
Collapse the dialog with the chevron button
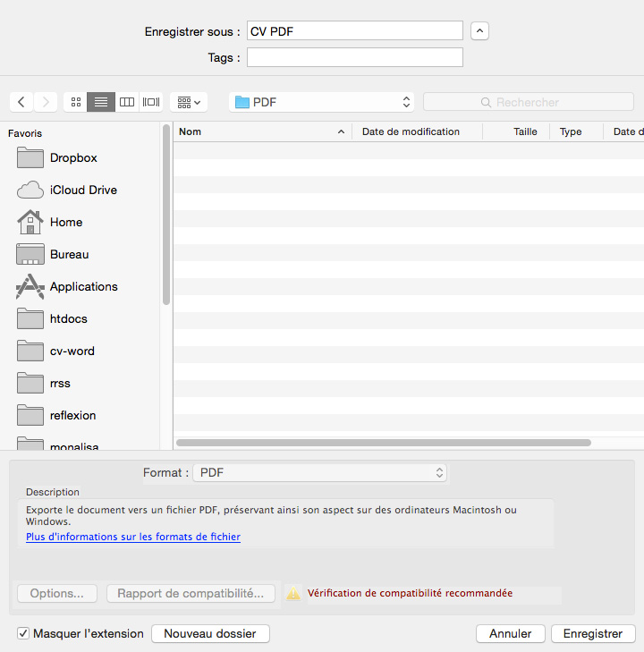pyautogui.click(x=479, y=31)
